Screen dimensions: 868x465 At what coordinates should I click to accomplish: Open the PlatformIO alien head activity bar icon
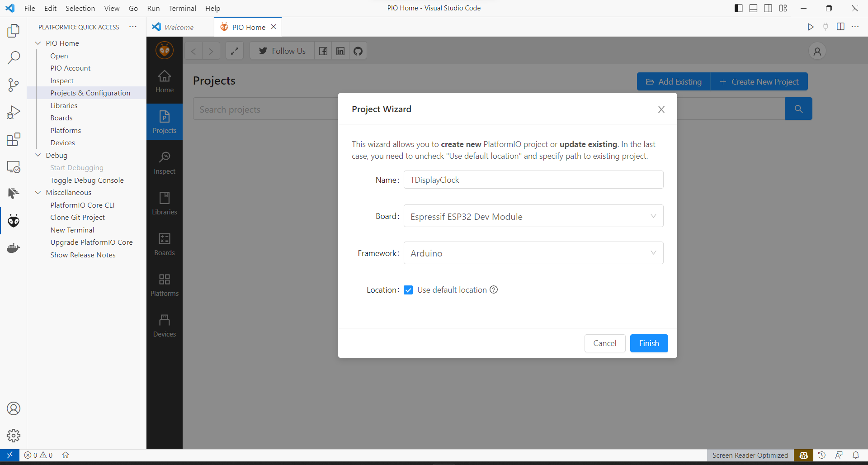pyautogui.click(x=13, y=221)
